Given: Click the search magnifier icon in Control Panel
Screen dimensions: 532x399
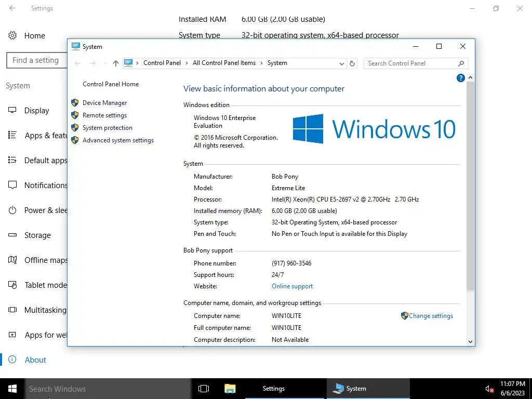Looking at the screenshot, I should 461,63.
